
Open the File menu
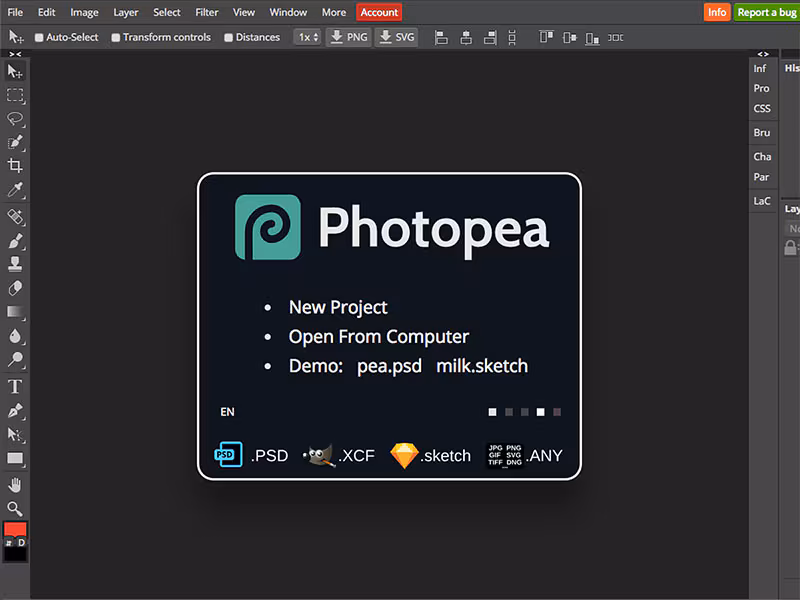[15, 12]
